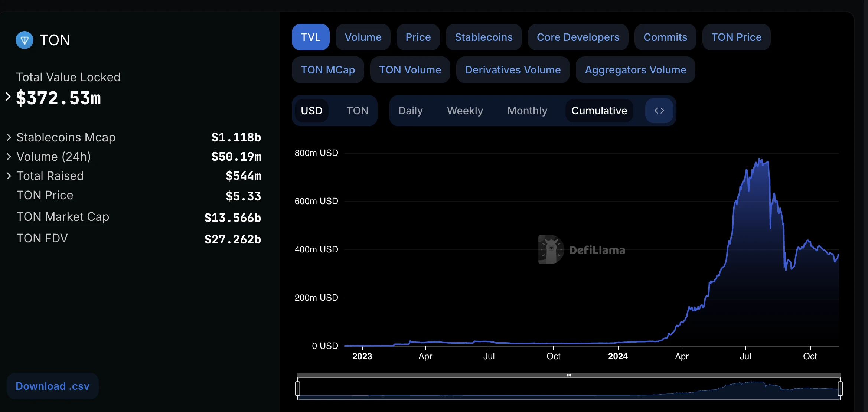This screenshot has height=412, width=868.
Task: Toggle between USD and TON currency
Action: pos(356,109)
